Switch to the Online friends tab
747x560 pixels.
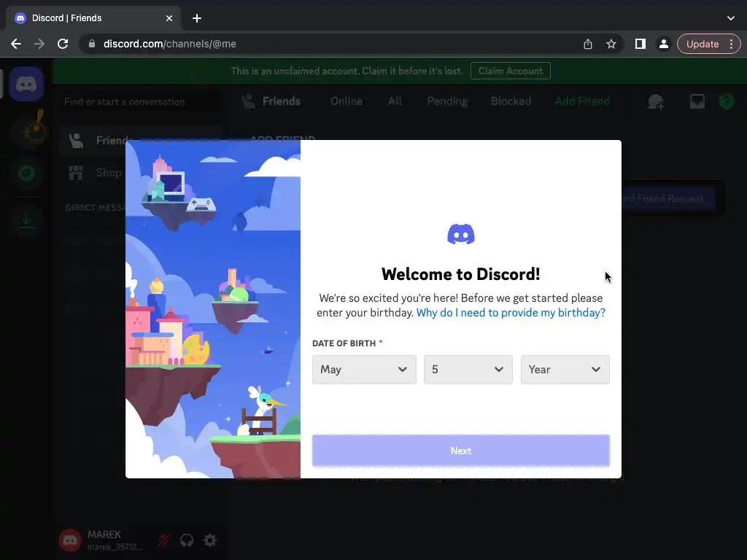pyautogui.click(x=347, y=101)
